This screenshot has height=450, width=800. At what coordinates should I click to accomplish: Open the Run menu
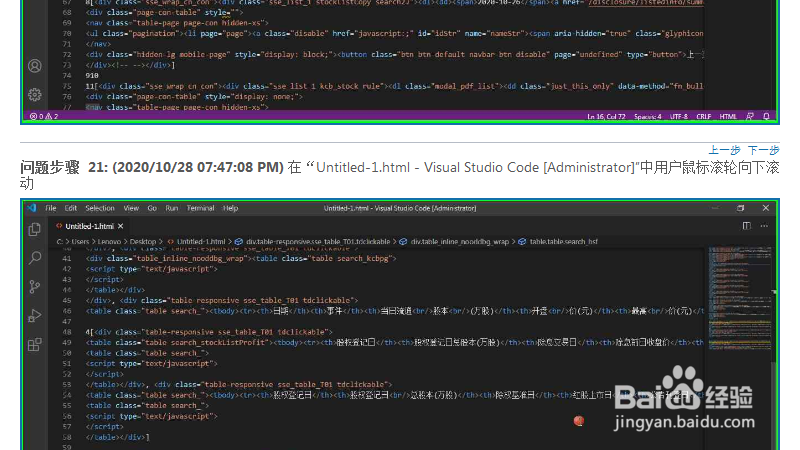click(x=171, y=208)
